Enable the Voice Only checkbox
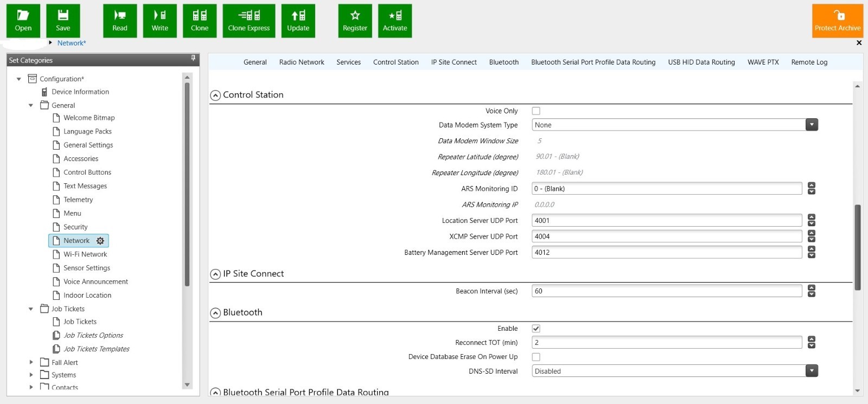The height and width of the screenshot is (404, 868). 536,111
